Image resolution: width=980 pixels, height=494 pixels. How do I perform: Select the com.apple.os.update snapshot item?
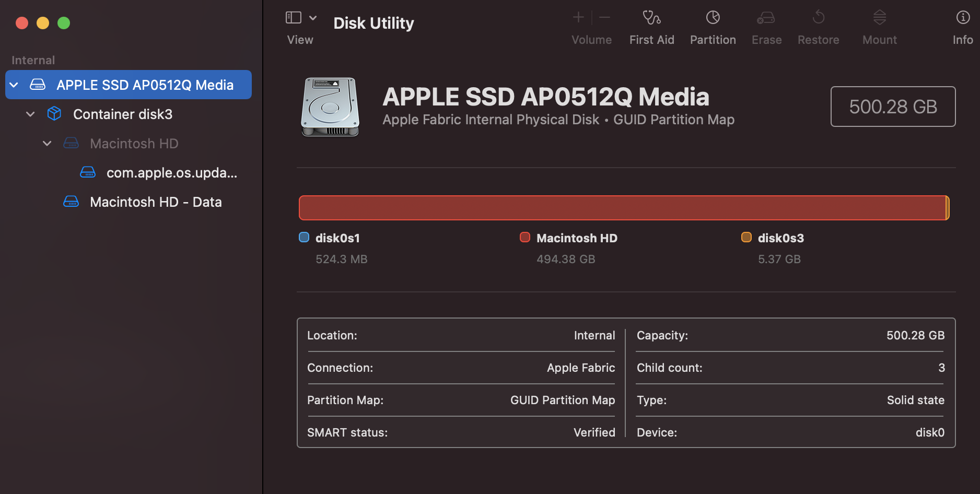pos(171,173)
